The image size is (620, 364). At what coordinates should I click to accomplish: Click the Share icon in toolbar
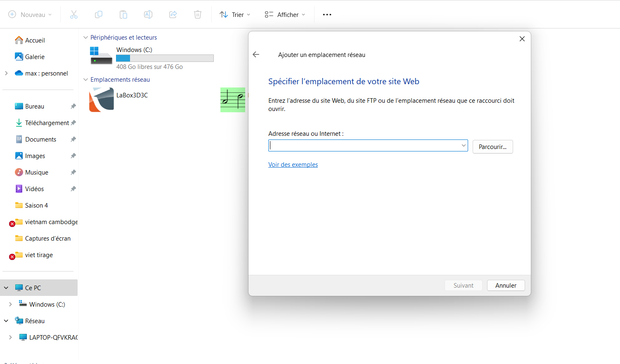[x=173, y=15]
